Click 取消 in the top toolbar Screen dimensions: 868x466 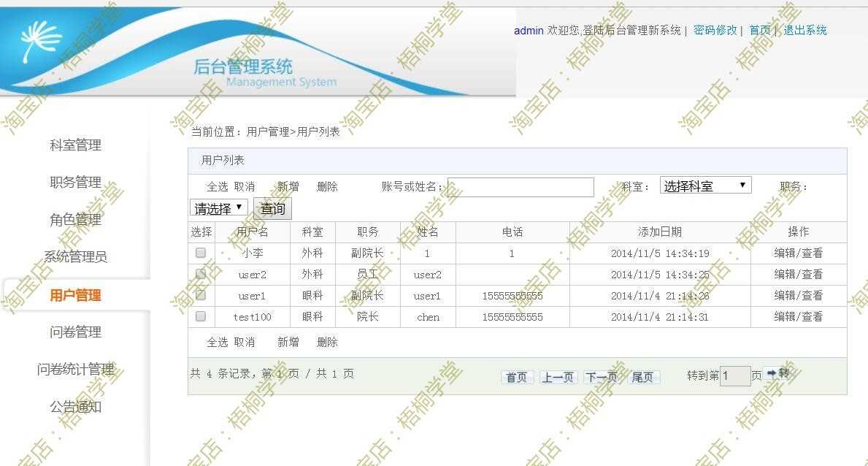point(244,187)
